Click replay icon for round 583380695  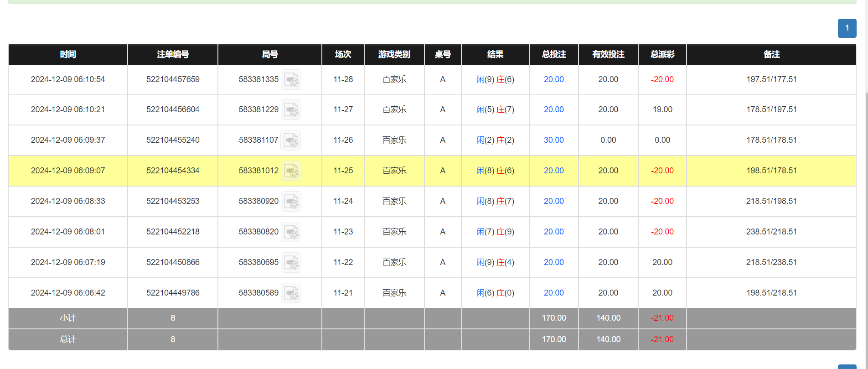tap(291, 263)
